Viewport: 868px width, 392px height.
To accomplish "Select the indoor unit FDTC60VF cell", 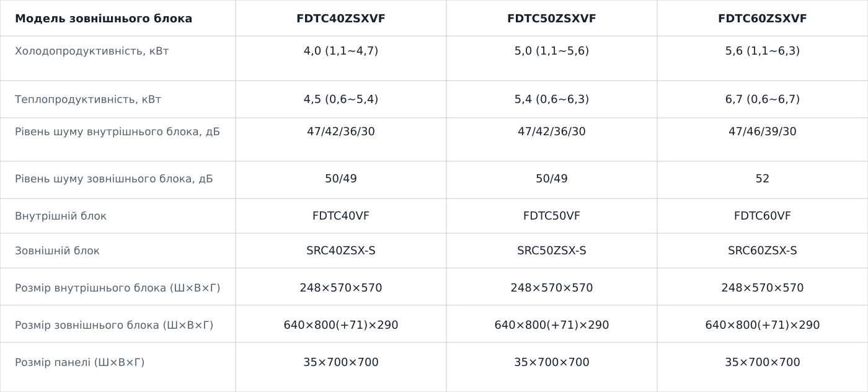I will tap(762, 216).
